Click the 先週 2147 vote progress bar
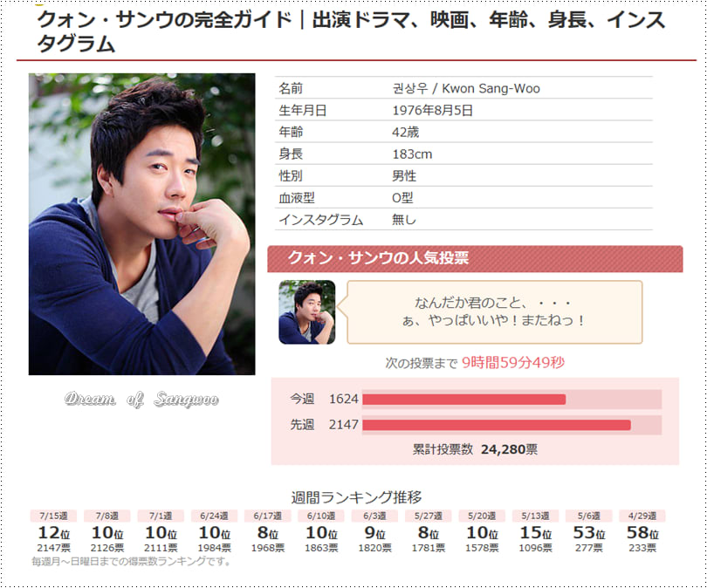 tap(511, 425)
